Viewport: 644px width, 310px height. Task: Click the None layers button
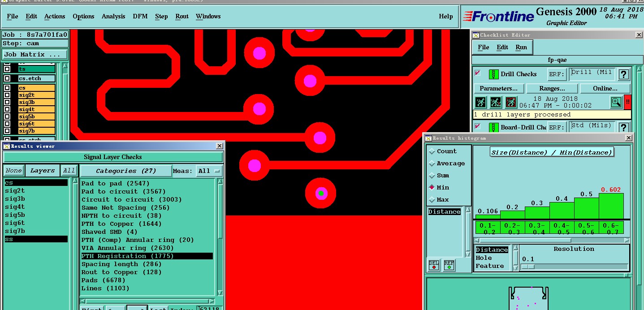pyautogui.click(x=13, y=171)
